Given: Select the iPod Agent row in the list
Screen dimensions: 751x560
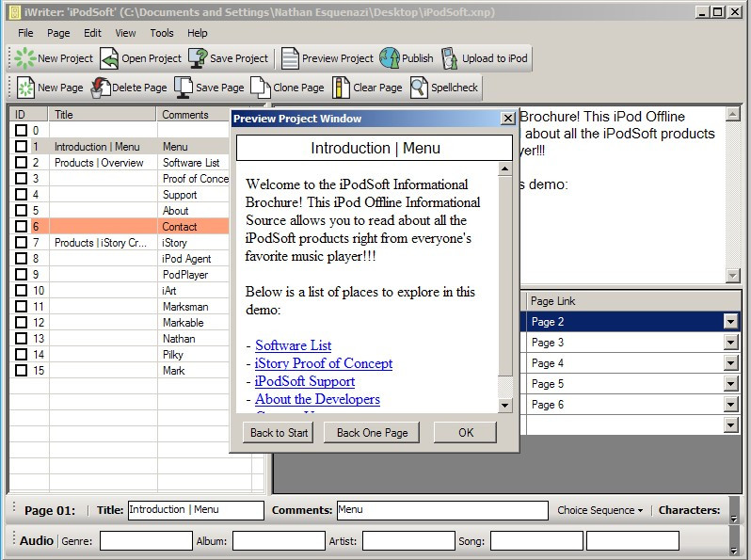Looking at the screenshot, I should 120,259.
